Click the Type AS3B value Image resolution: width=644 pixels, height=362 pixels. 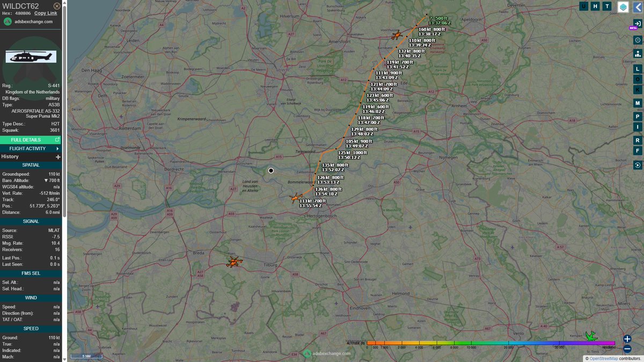54,105
